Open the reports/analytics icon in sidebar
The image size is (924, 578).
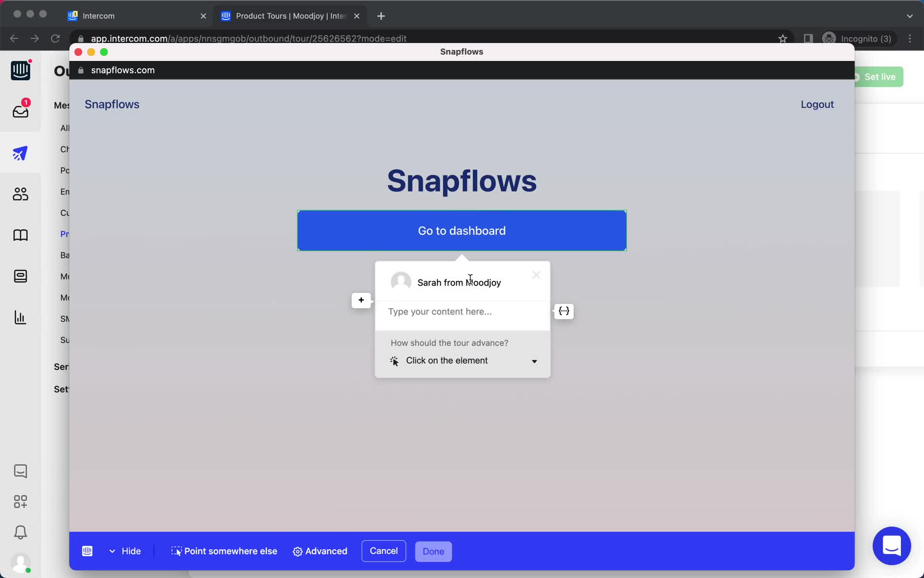point(19,317)
